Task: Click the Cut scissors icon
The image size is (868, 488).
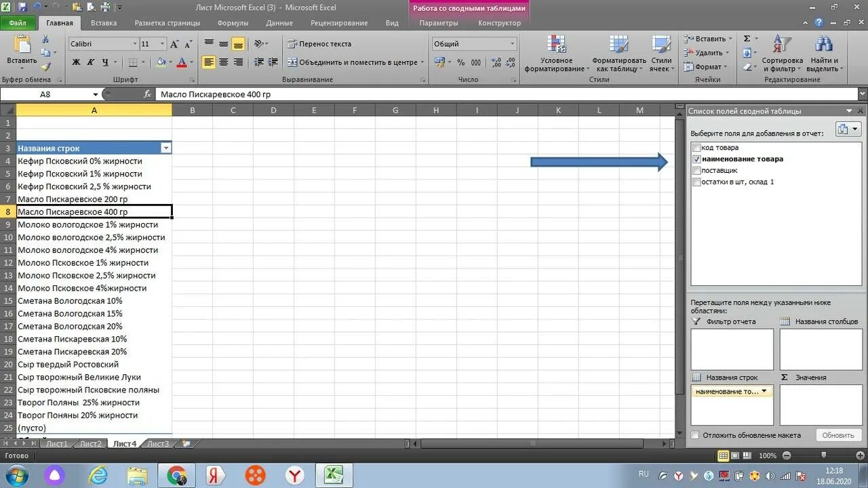Action: tap(46, 39)
